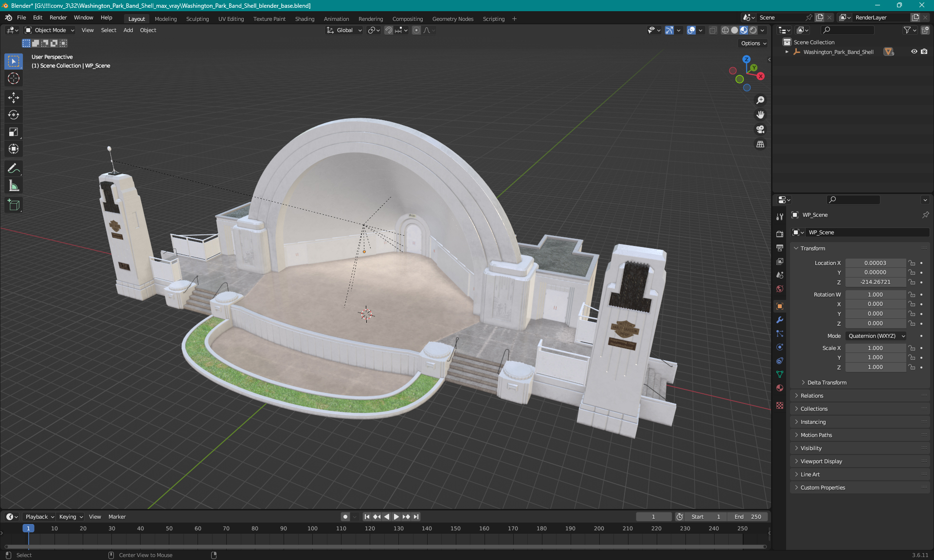Open the Tool properties tab

pos(780,217)
